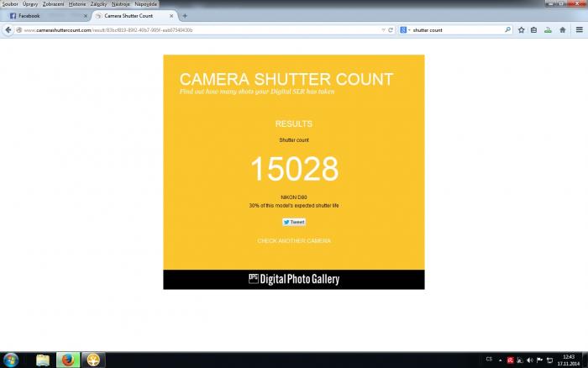588x368 pixels.
Task: Click the Digital Photo Gallery banner
Action: (294, 280)
